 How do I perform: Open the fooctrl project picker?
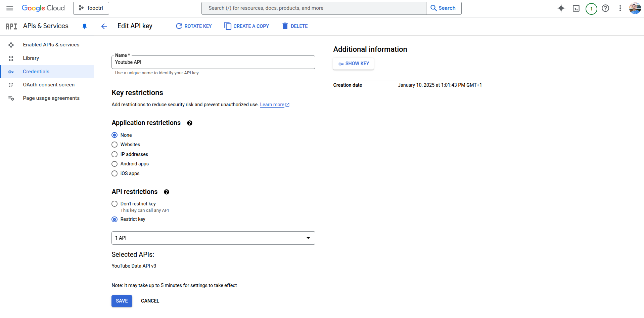click(91, 8)
